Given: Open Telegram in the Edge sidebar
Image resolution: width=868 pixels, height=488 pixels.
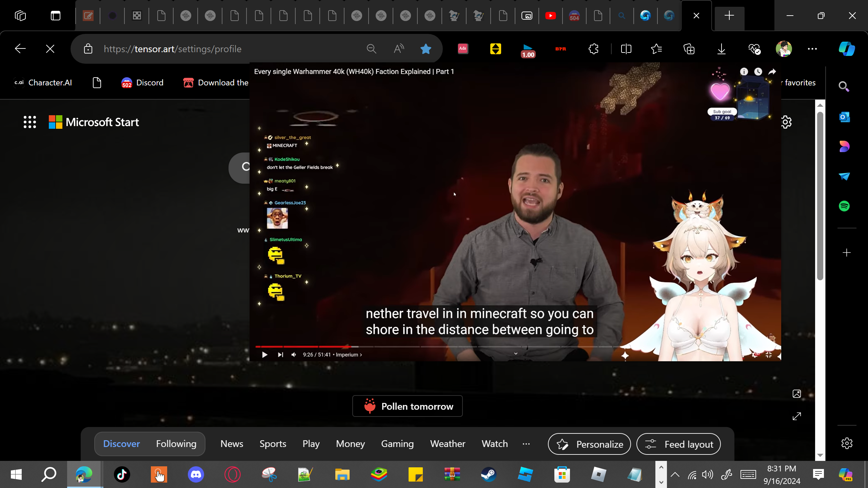Looking at the screenshot, I should 844,176.
